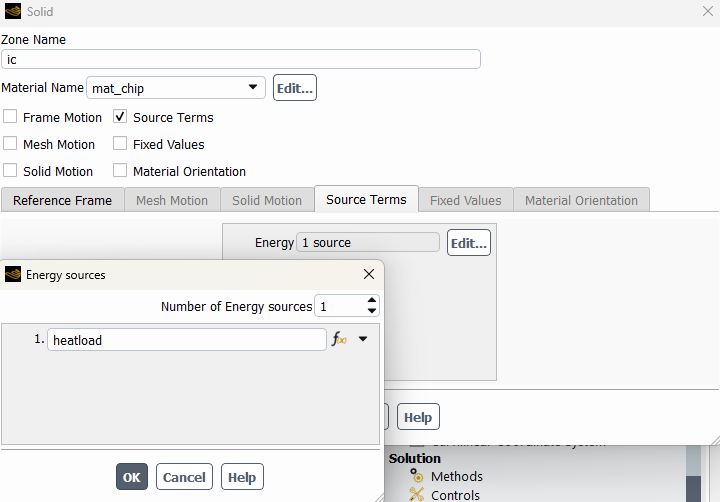Click the Zone Name input field
Image resolution: width=720 pixels, height=502 pixels.
[240, 59]
